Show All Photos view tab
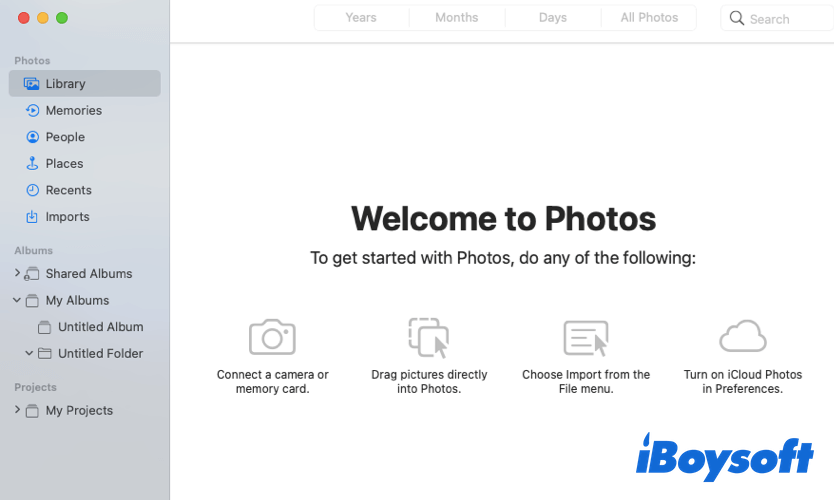Screen dimensions: 834x500 pyautogui.click(x=649, y=18)
